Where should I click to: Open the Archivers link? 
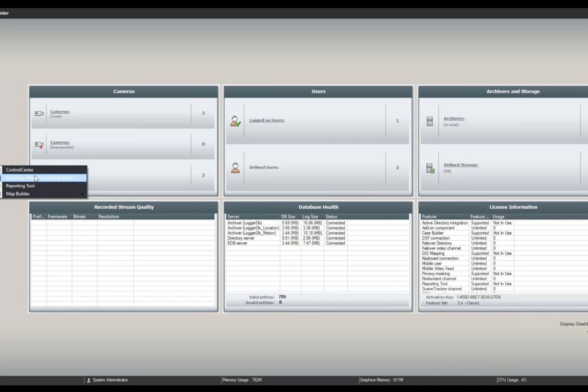pyautogui.click(x=454, y=118)
